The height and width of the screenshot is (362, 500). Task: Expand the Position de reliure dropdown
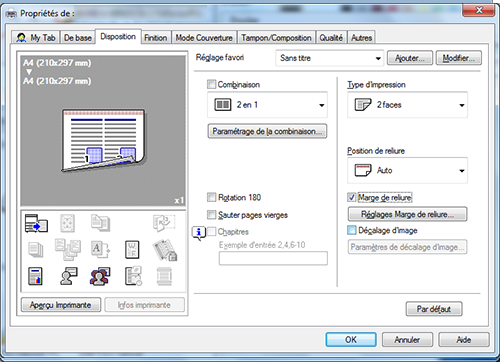tap(407, 170)
